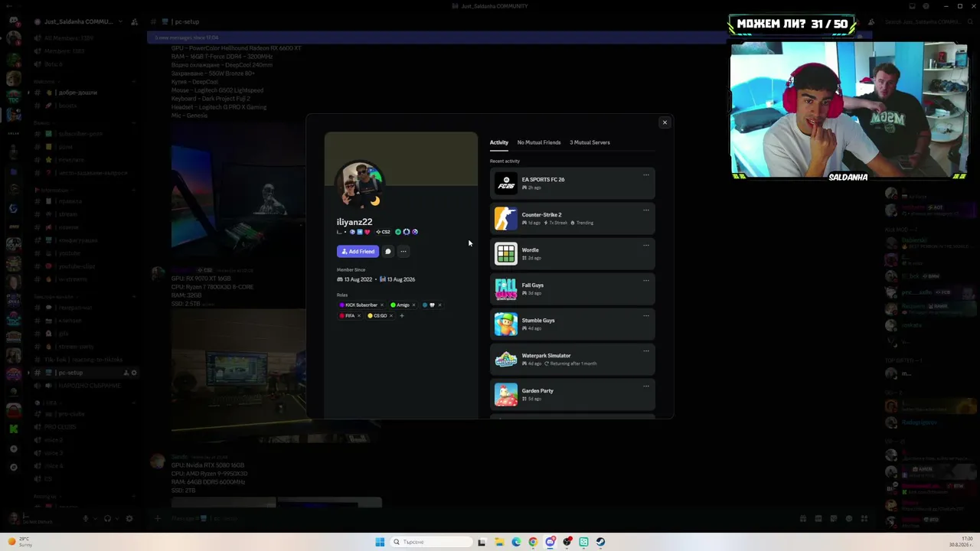The image size is (980, 551).
Task: Click the Add Friend button
Action: pos(358,251)
